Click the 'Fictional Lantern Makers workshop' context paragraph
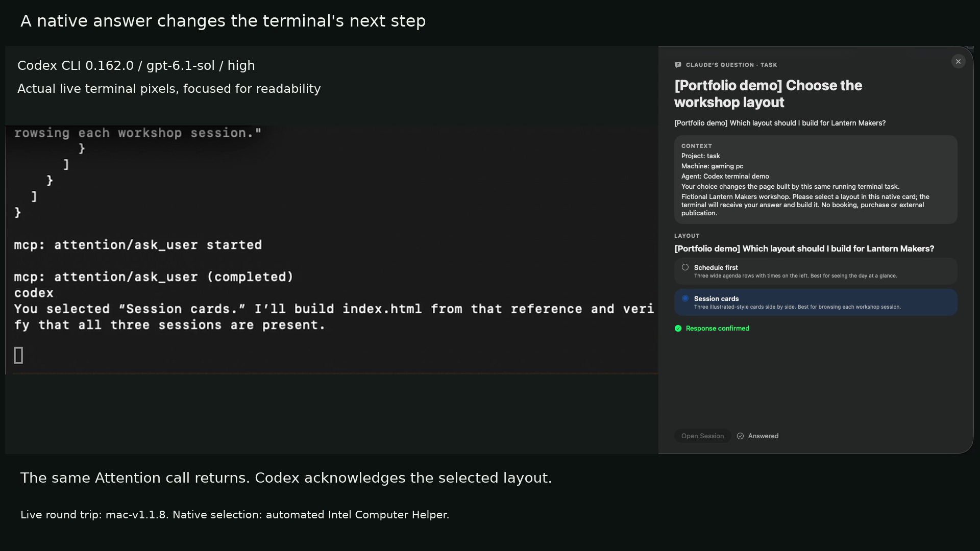This screenshot has width=980, height=551. click(805, 205)
